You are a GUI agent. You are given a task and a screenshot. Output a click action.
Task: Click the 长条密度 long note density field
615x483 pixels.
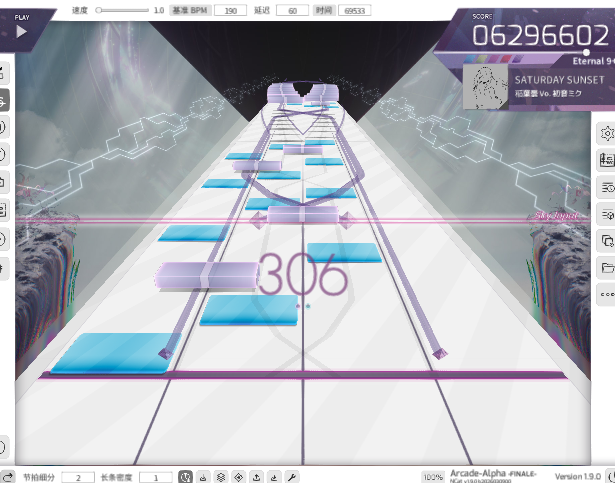pos(156,477)
